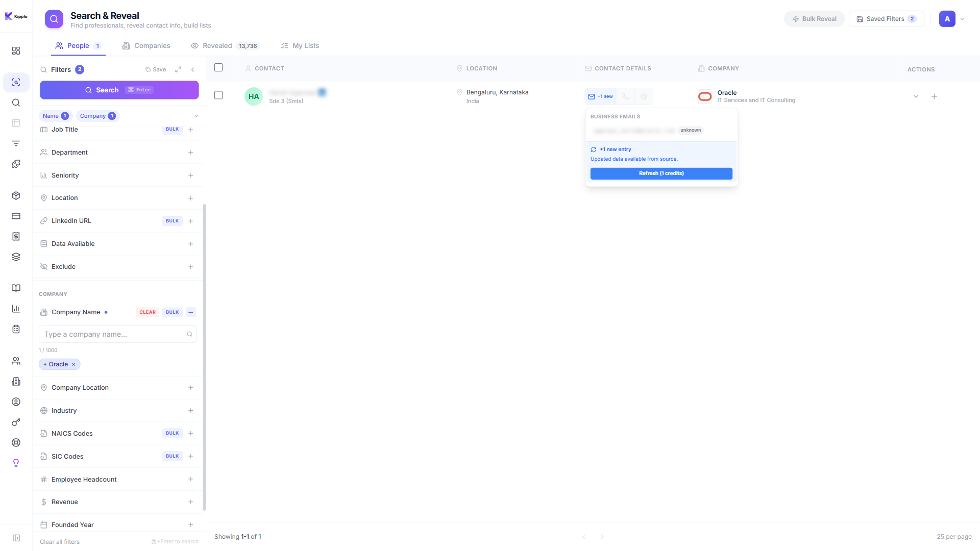Expand the Seniority filter
Viewport: 980px width, 551px height.
click(x=190, y=176)
